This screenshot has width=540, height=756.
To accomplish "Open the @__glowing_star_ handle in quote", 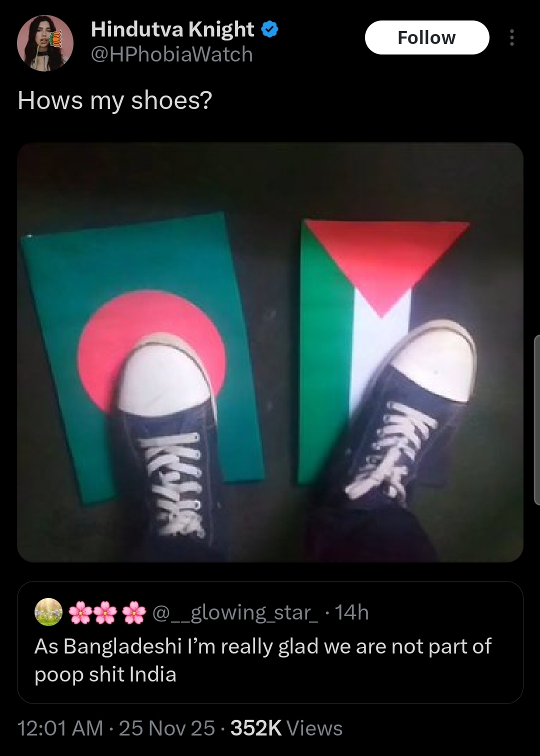I will 234,612.
